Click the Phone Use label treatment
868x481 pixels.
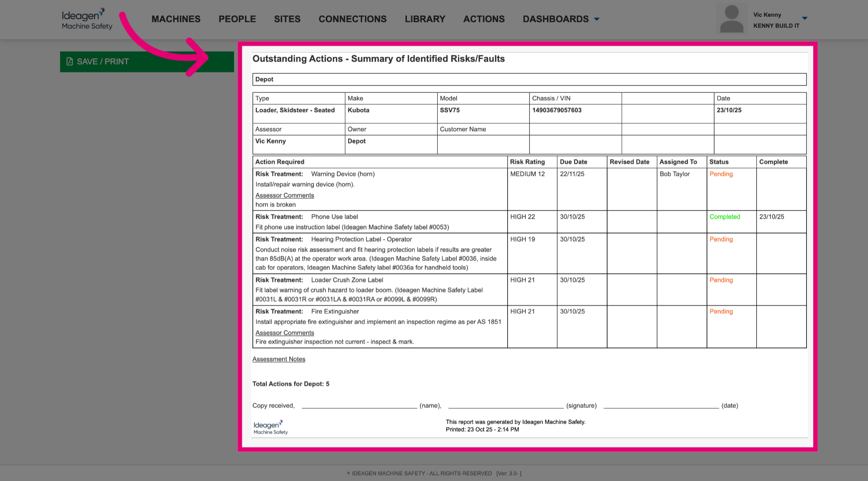point(335,217)
